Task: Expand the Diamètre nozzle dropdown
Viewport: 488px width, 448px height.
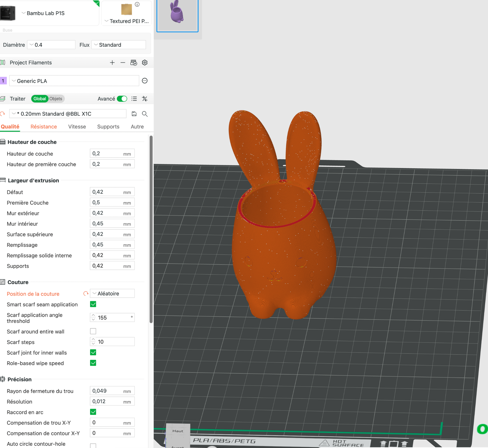Action: click(x=51, y=45)
